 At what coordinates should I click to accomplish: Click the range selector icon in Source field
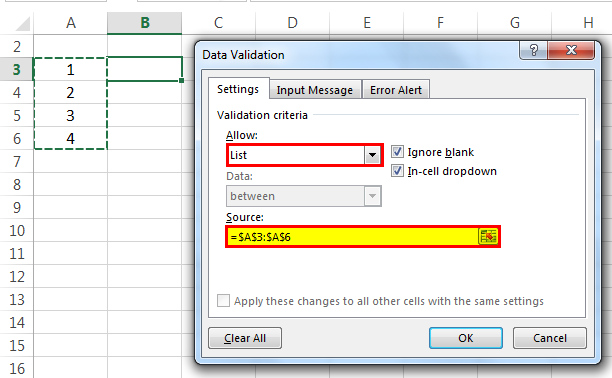click(x=488, y=237)
